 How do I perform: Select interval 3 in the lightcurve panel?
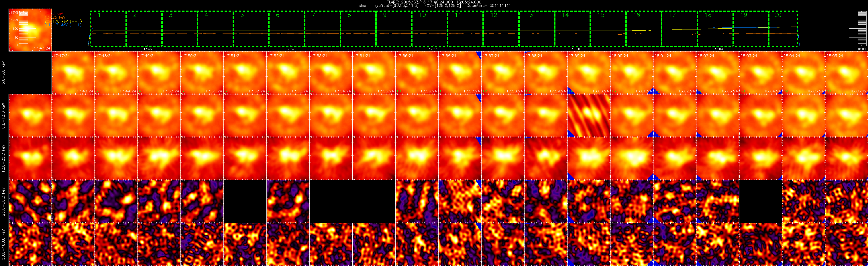[x=180, y=29]
